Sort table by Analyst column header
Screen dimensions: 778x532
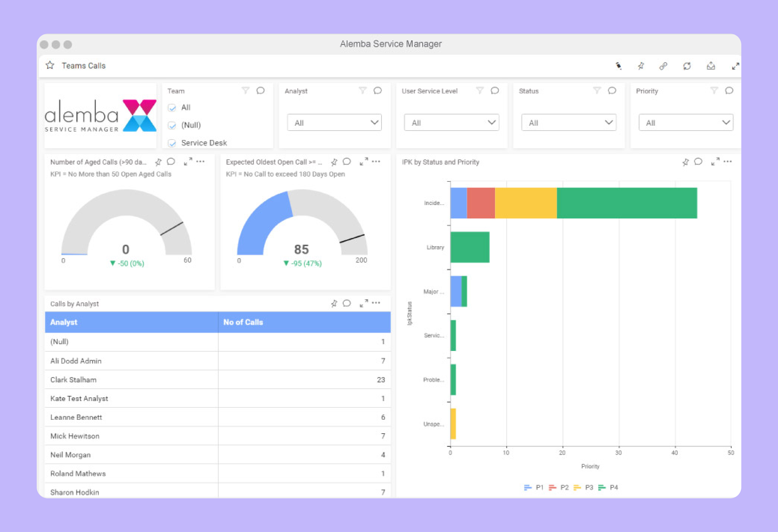tap(131, 322)
